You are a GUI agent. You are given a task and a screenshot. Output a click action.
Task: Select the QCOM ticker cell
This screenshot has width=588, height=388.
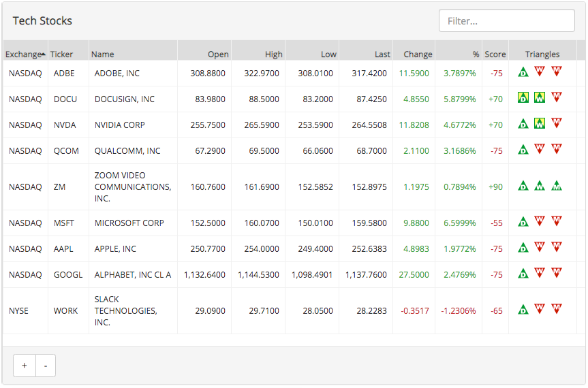pos(68,151)
